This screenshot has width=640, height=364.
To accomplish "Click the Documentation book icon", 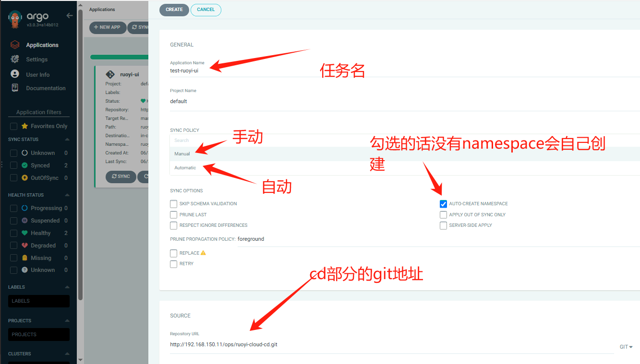I will [x=15, y=88].
